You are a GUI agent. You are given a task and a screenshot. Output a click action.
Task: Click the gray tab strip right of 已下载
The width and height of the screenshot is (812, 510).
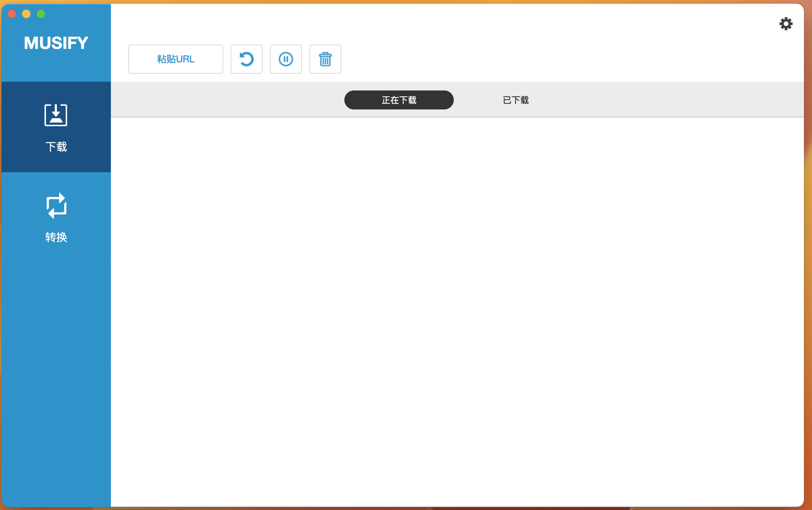coord(675,100)
